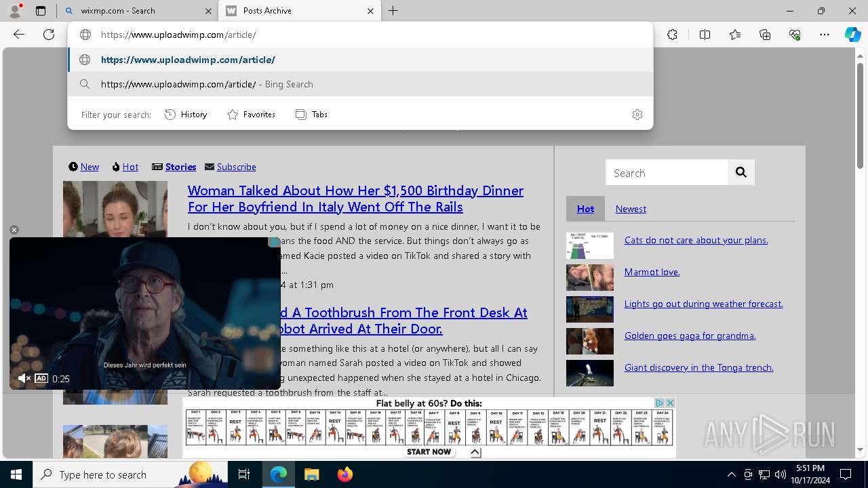This screenshot has width=868, height=488.
Task: Filter suggestions by Tabs
Action: (312, 115)
